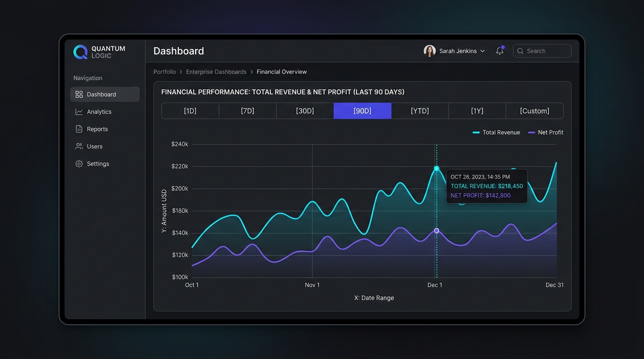This screenshot has height=359, width=644.
Task: Click the Nov 1 x-axis label
Action: [x=312, y=285]
